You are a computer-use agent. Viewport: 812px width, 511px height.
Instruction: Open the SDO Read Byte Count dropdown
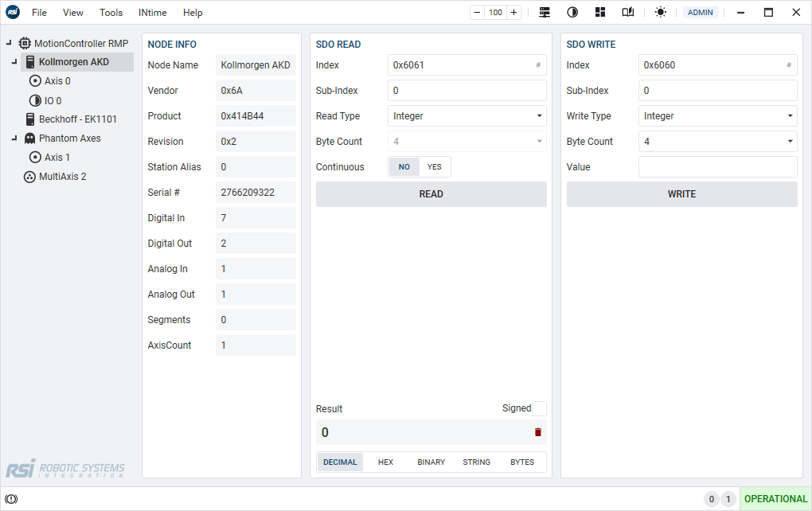tap(467, 142)
